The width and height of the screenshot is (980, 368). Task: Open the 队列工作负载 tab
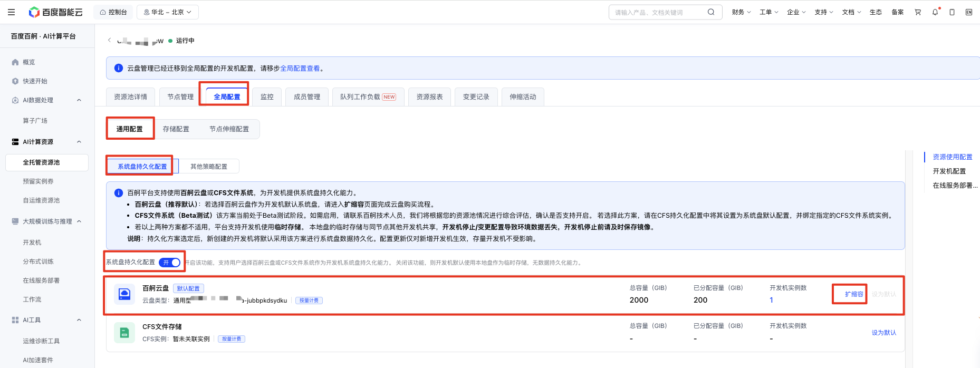click(x=368, y=97)
